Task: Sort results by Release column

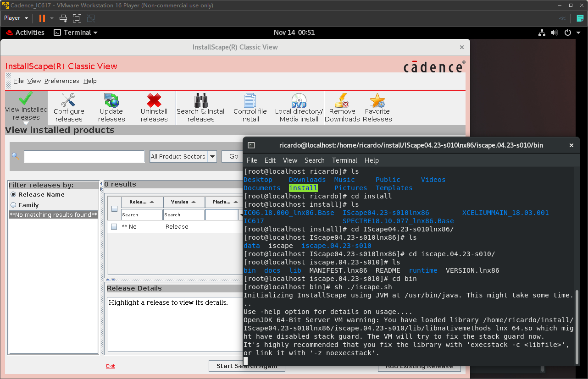Action: pyautogui.click(x=142, y=202)
